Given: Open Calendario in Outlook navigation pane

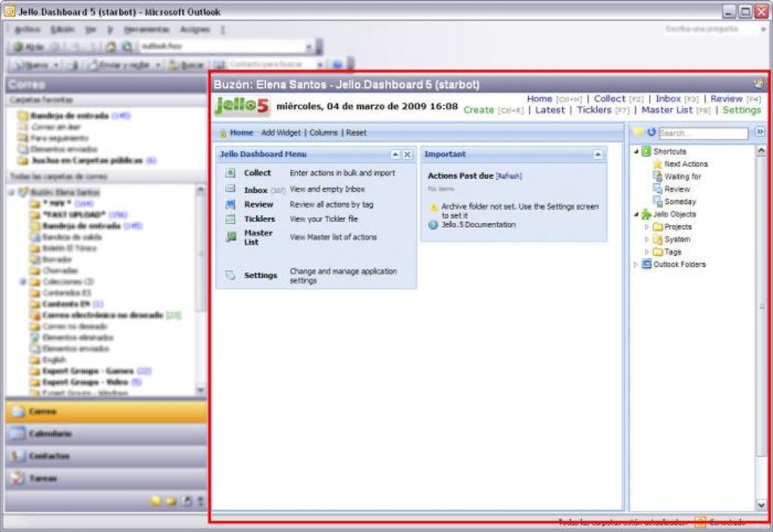Looking at the screenshot, I should [x=106, y=434].
